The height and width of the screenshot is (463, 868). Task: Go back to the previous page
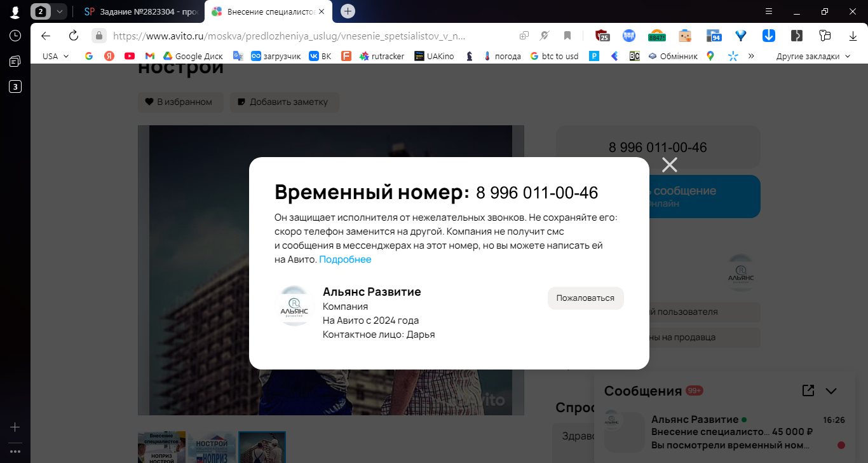[x=46, y=36]
